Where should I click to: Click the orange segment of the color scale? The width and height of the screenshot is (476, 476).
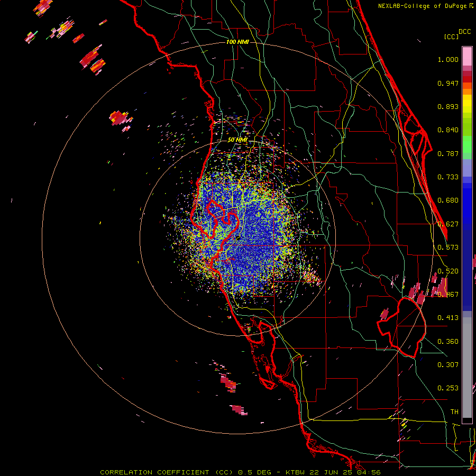pyautogui.click(x=467, y=91)
